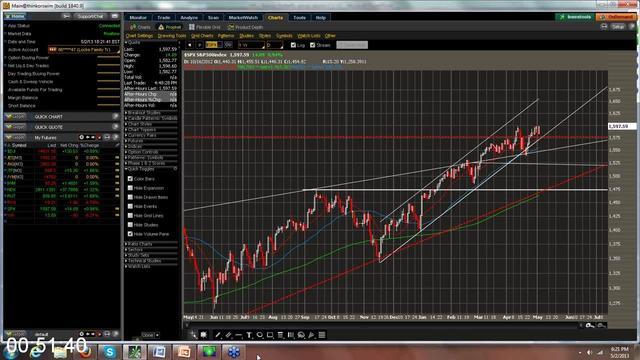The width and height of the screenshot is (640, 360).
Task: Toggle Hide Expansion checkbox
Action: [130, 188]
